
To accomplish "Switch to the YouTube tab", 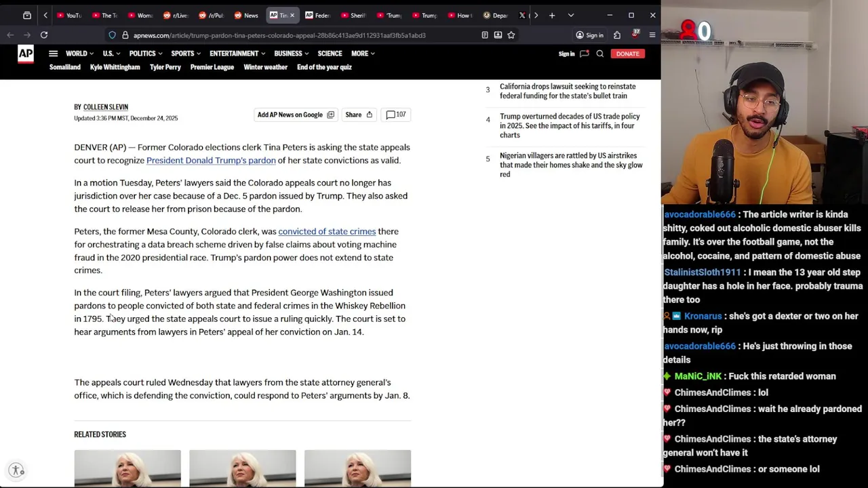I will coord(69,15).
